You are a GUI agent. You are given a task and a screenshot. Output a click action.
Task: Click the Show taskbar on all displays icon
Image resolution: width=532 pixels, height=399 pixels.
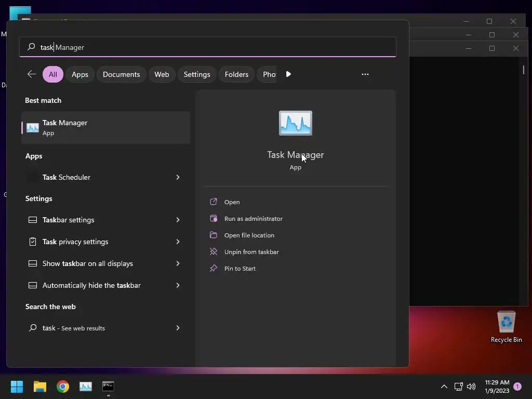[33, 263]
